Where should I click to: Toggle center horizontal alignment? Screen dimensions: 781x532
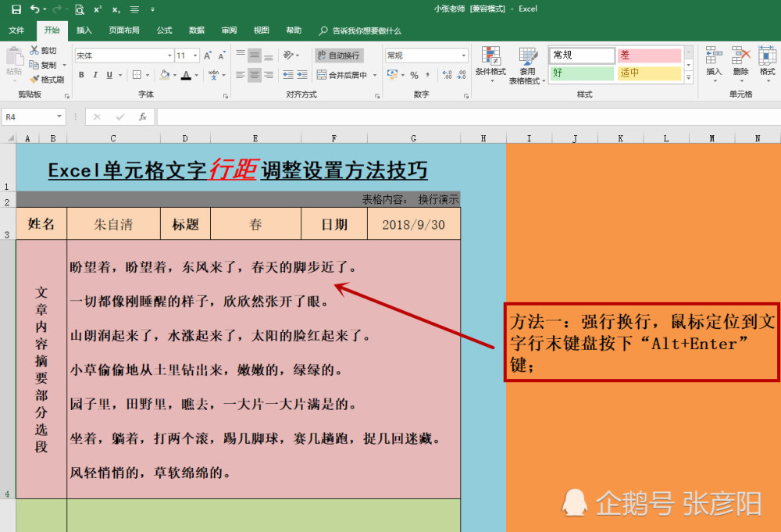[255, 75]
